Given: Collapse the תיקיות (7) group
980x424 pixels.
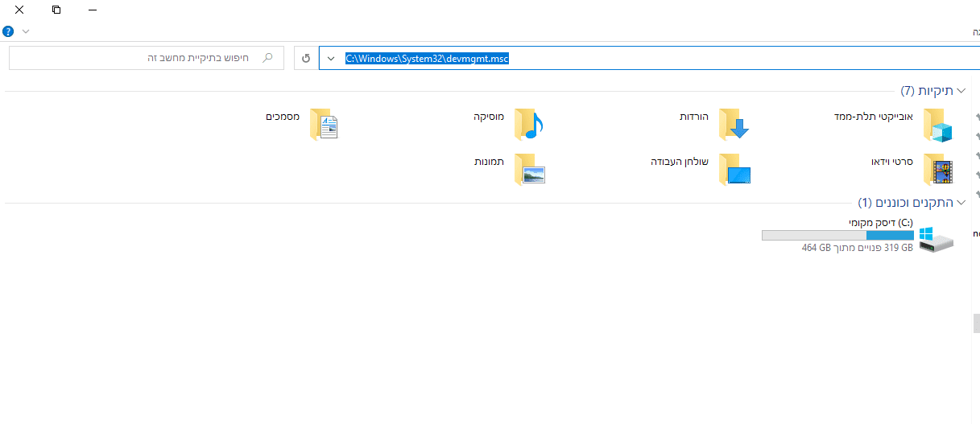Looking at the screenshot, I should 960,91.
